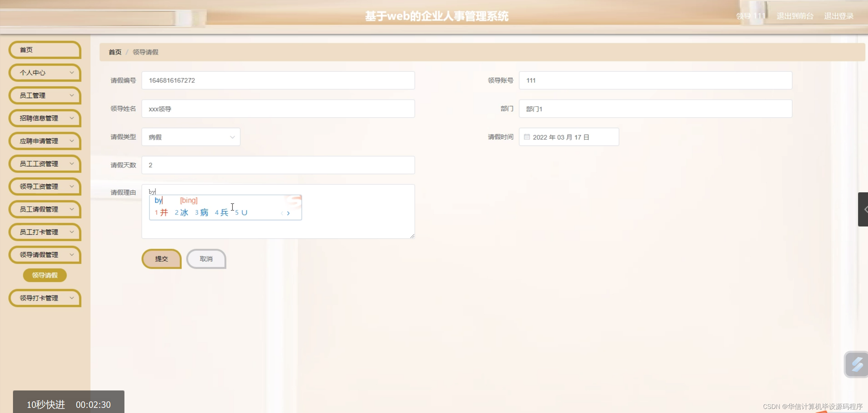Expand the 员工工资管理 sidebar menu
Viewport: 868px width, 413px height.
(45, 164)
